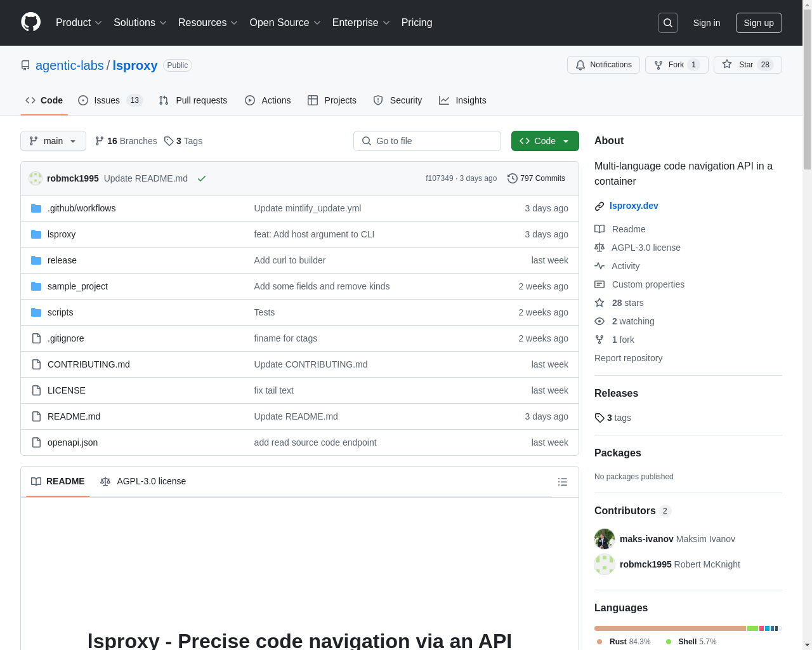Expand the Solutions menu
Viewport: 812px width, 650px height.
pyautogui.click(x=140, y=23)
